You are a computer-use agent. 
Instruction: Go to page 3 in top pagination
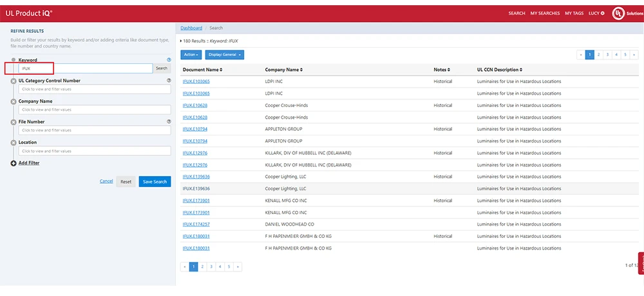(x=607, y=55)
